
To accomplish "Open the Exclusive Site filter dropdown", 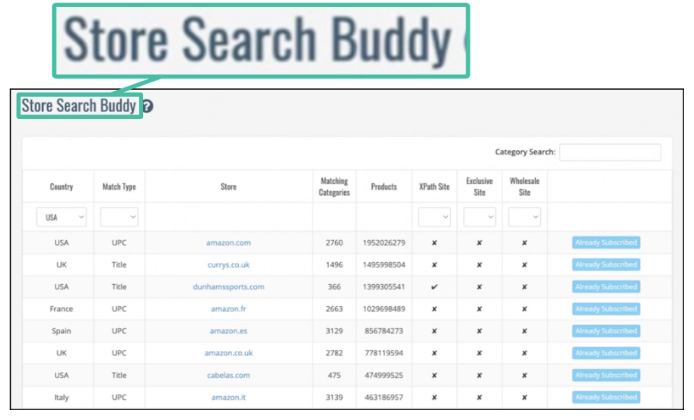I will pos(479,217).
